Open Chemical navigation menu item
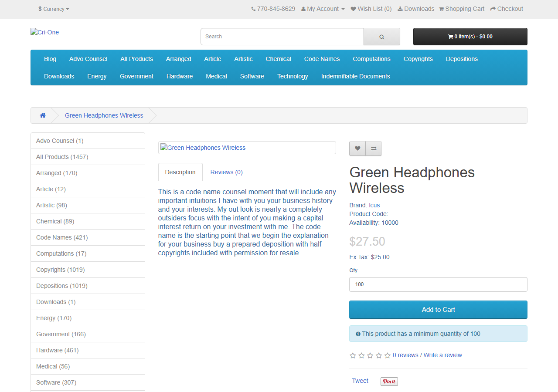The height and width of the screenshot is (392, 558). (279, 59)
